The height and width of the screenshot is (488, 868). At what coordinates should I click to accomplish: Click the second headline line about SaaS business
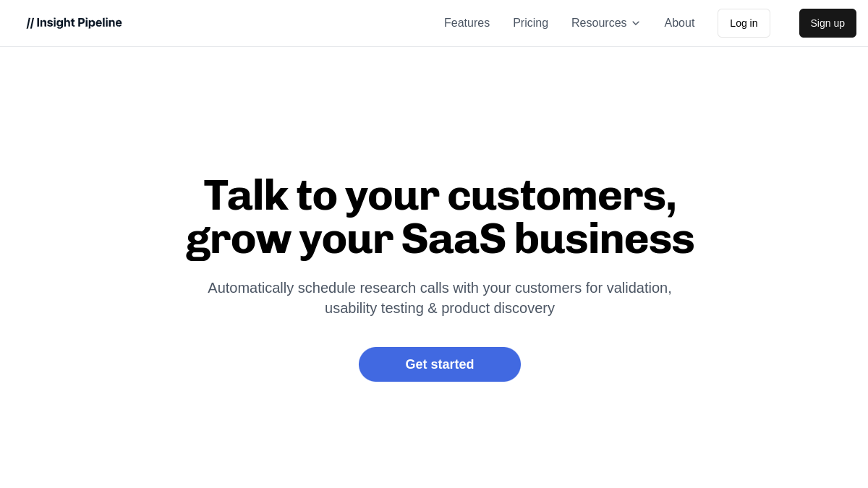click(x=440, y=239)
